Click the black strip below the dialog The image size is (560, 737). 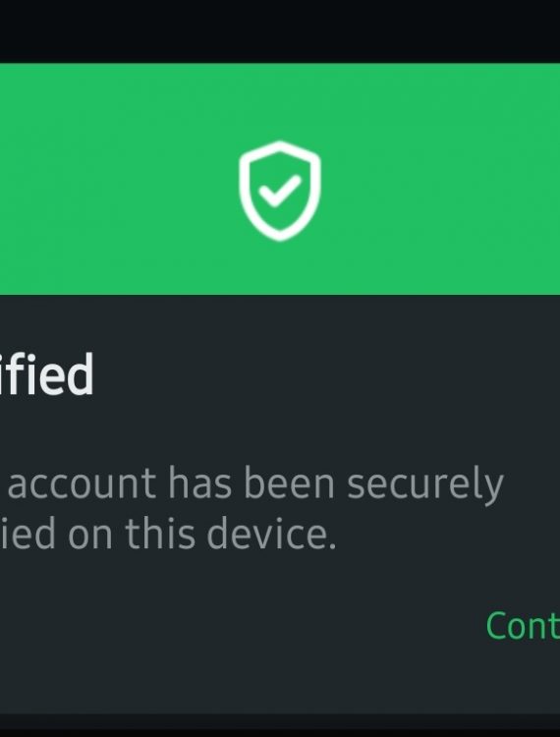click(x=280, y=726)
